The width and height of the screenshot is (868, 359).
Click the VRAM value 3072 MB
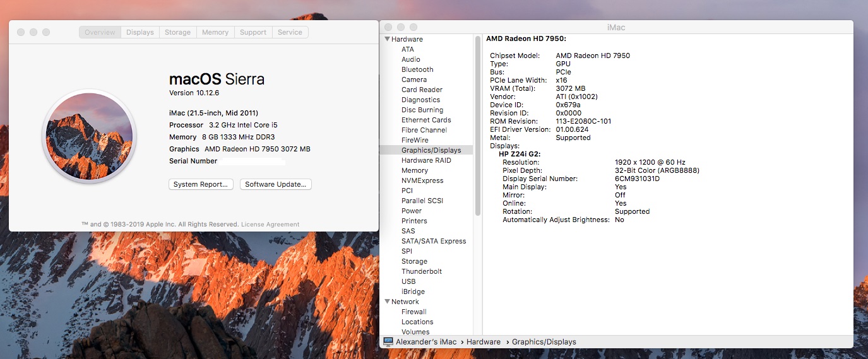coord(571,88)
